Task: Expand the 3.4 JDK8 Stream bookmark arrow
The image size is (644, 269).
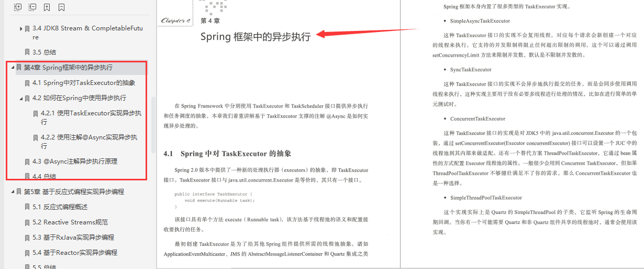Action: 21,29
